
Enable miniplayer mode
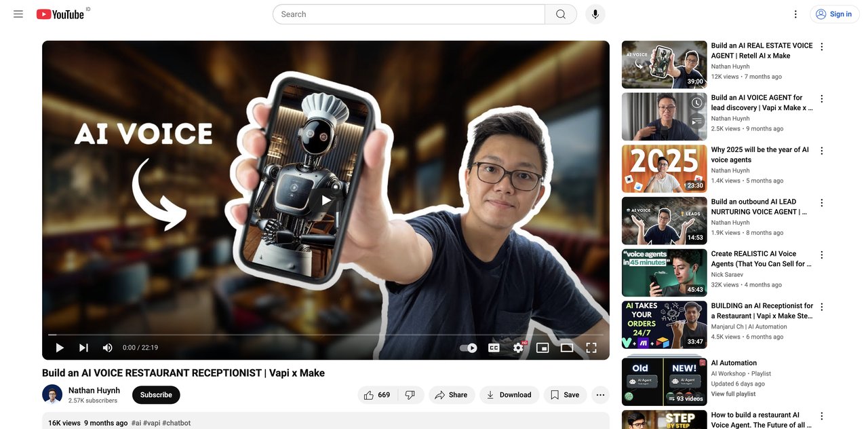click(542, 348)
